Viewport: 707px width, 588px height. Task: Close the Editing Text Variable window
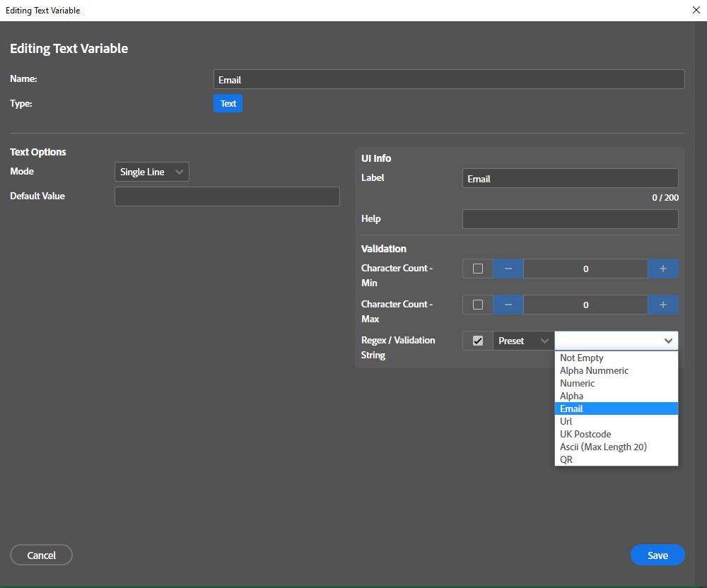coord(695,10)
